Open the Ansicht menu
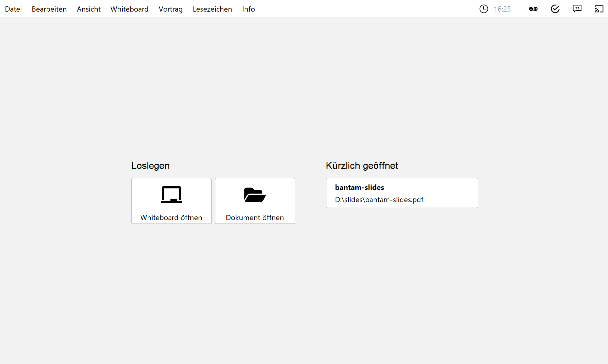 click(88, 9)
